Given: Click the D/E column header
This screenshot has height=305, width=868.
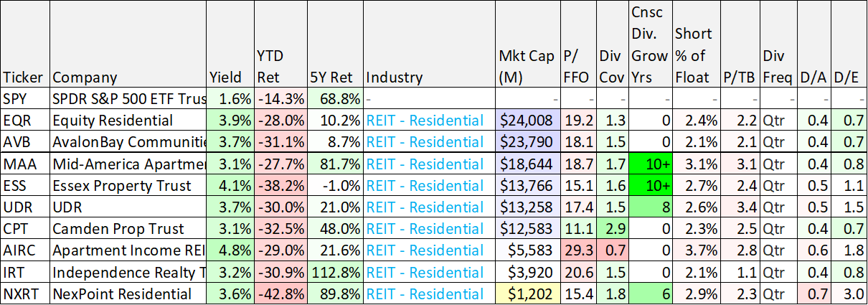Looking at the screenshot, I should [x=849, y=44].
